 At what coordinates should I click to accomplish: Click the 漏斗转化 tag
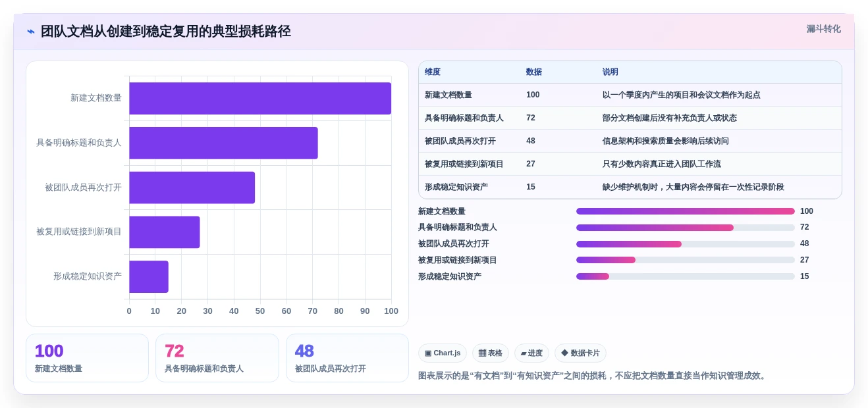[x=824, y=29]
